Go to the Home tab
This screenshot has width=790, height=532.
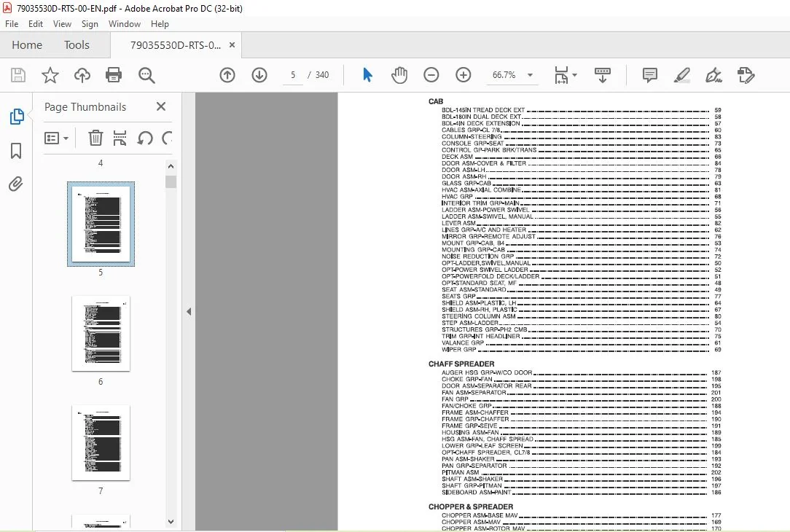(27, 45)
